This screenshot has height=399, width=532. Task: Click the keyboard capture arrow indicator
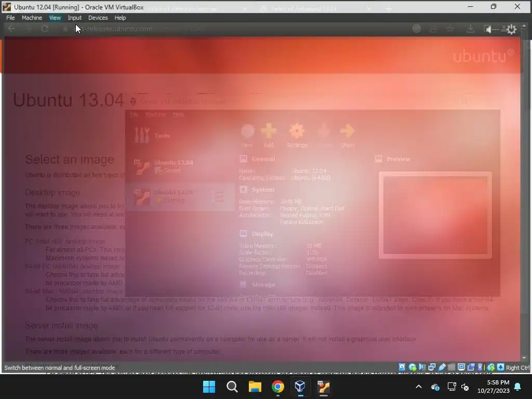(x=500, y=367)
